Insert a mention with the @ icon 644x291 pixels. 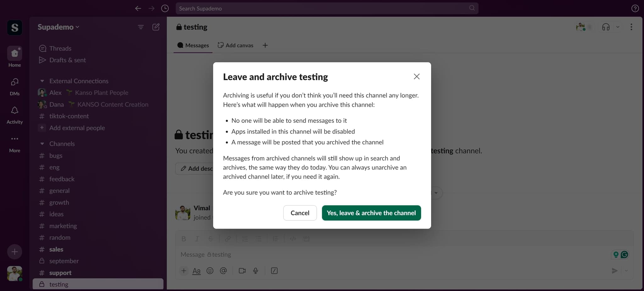[224, 271]
